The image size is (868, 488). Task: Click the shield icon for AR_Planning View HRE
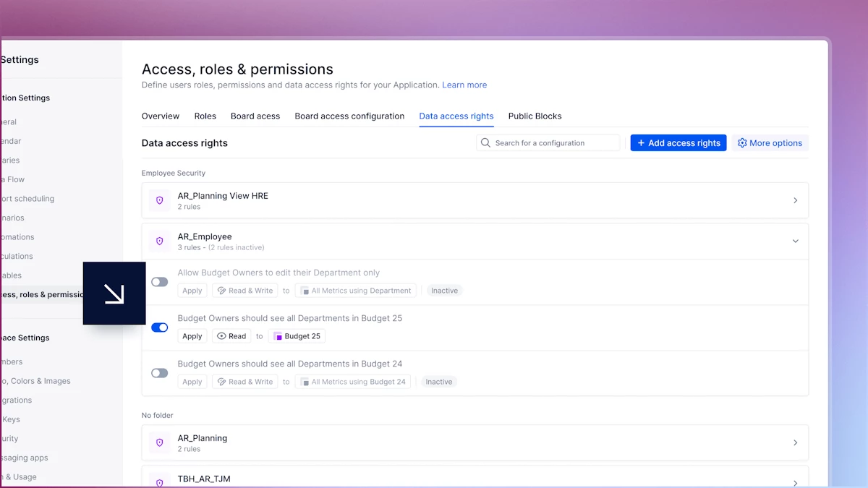point(160,200)
